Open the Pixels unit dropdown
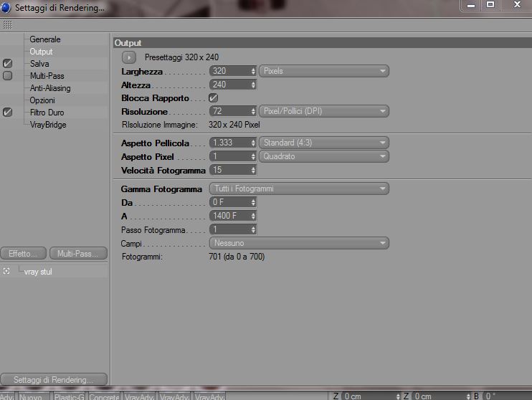Viewport: 532px width, 400px height. point(324,71)
